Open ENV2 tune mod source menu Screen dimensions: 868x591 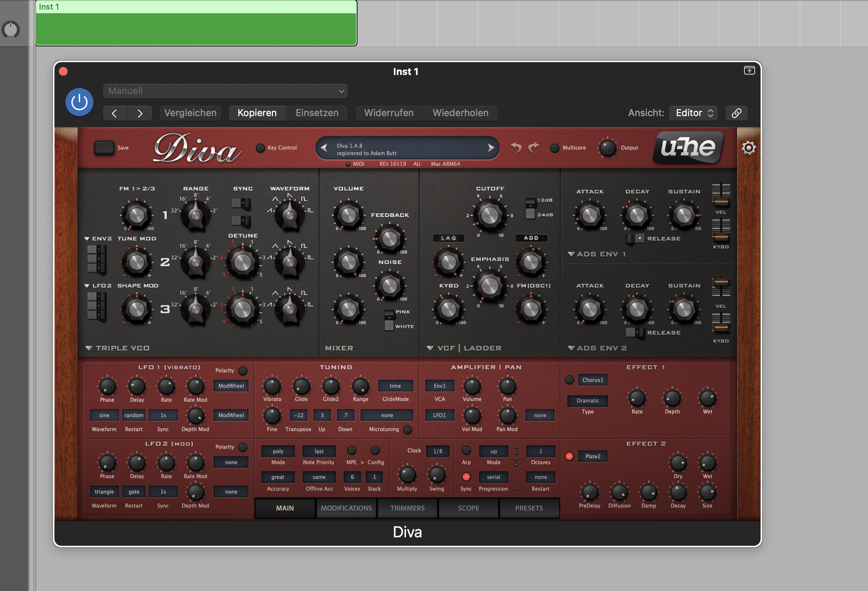point(97,239)
